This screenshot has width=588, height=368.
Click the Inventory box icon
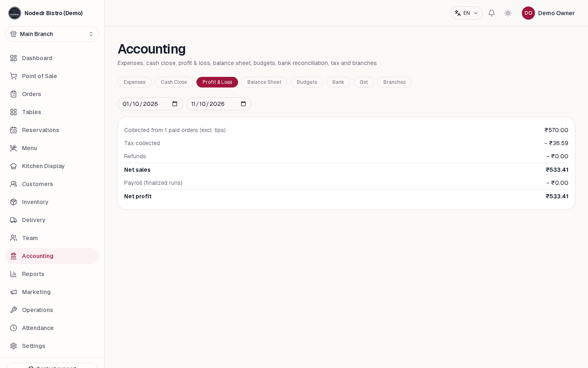13,202
